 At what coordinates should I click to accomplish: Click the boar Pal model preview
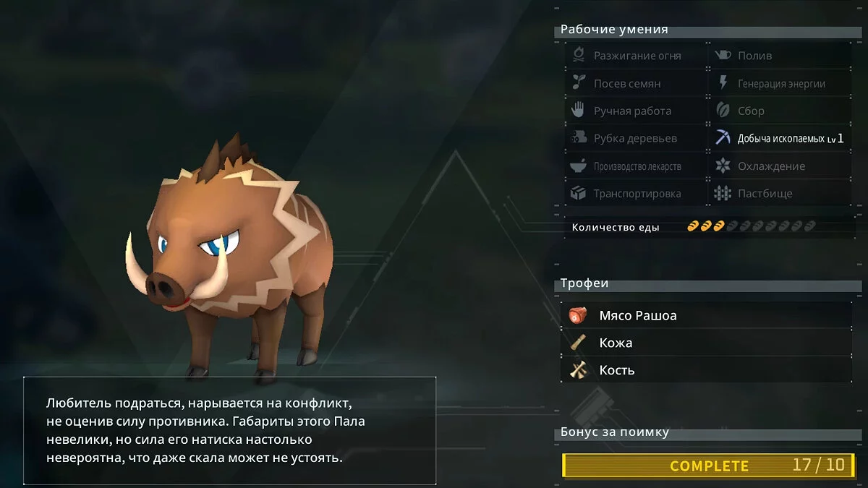229,255
